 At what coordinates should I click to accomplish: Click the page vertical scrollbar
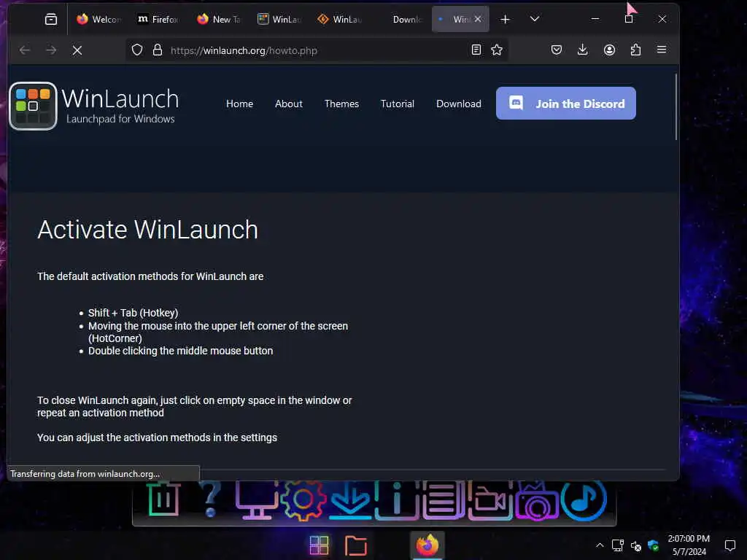click(676, 107)
